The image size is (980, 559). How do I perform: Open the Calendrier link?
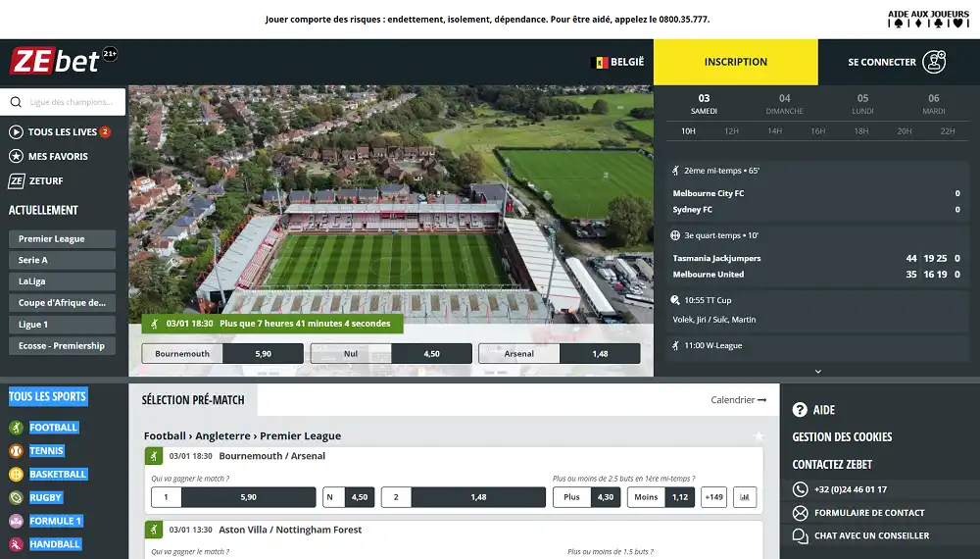pos(738,400)
